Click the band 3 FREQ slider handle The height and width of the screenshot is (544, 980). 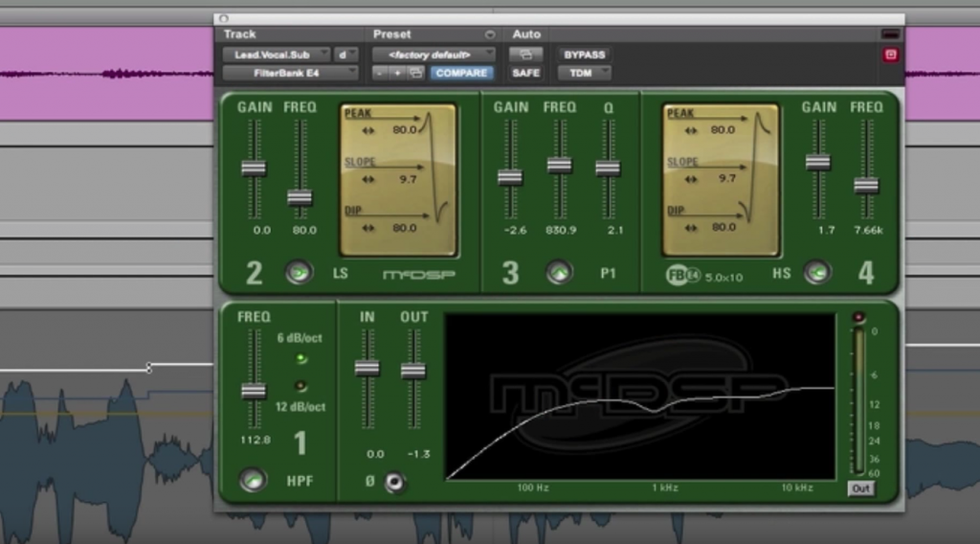pos(559,165)
